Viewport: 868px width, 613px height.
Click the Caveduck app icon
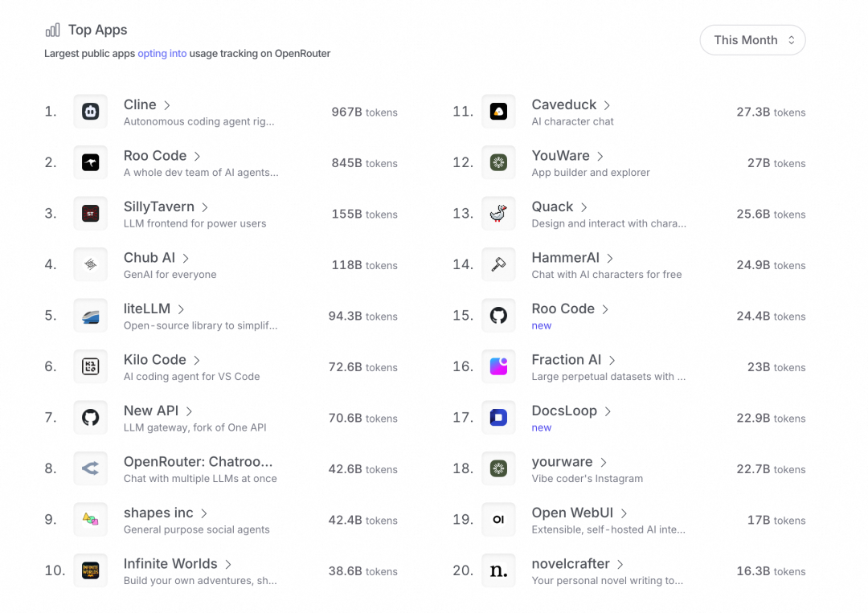click(498, 111)
